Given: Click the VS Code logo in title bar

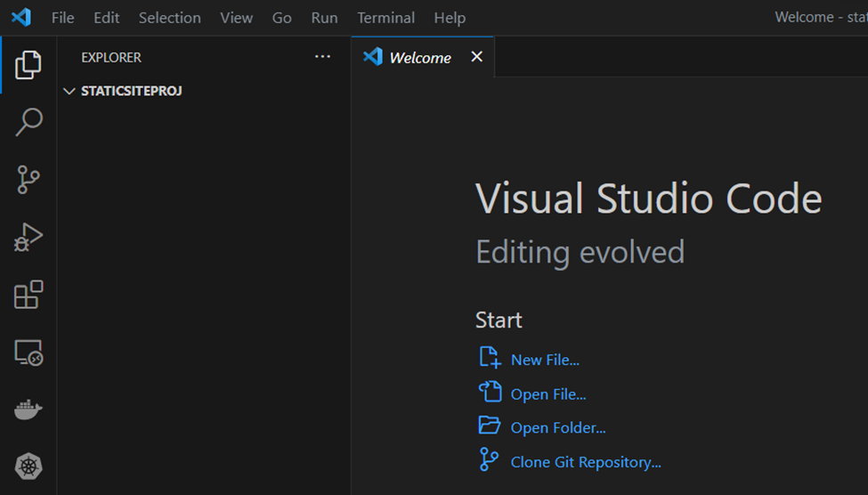Looking at the screenshot, I should point(21,17).
